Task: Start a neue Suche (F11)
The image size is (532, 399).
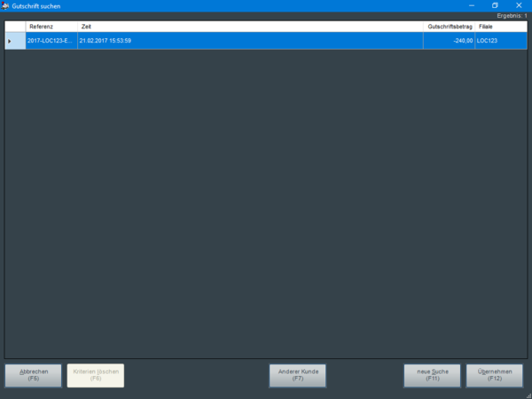Action: [432, 375]
